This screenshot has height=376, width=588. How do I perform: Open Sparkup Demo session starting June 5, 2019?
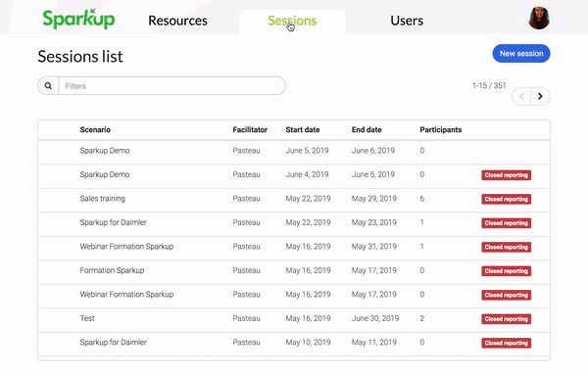[x=294, y=152]
